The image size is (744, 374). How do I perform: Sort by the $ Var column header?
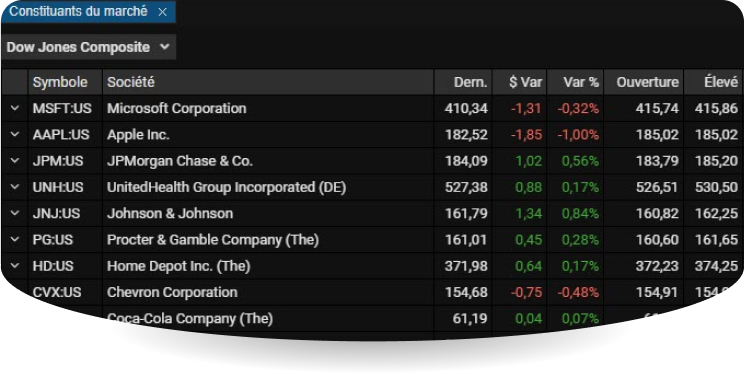point(520,82)
